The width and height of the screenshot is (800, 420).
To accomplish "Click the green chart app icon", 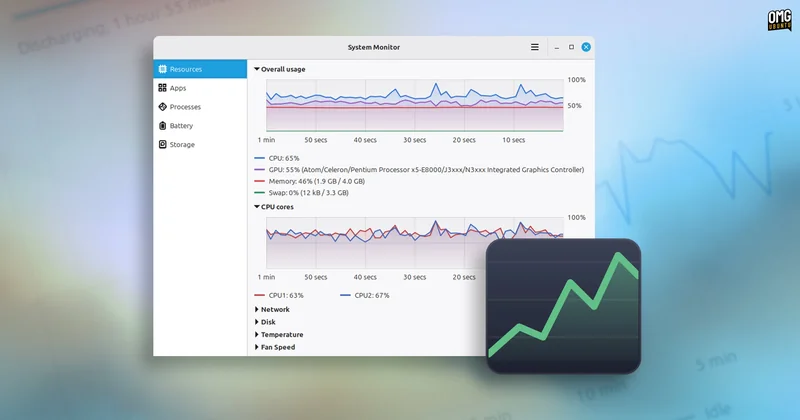I will 563,306.
